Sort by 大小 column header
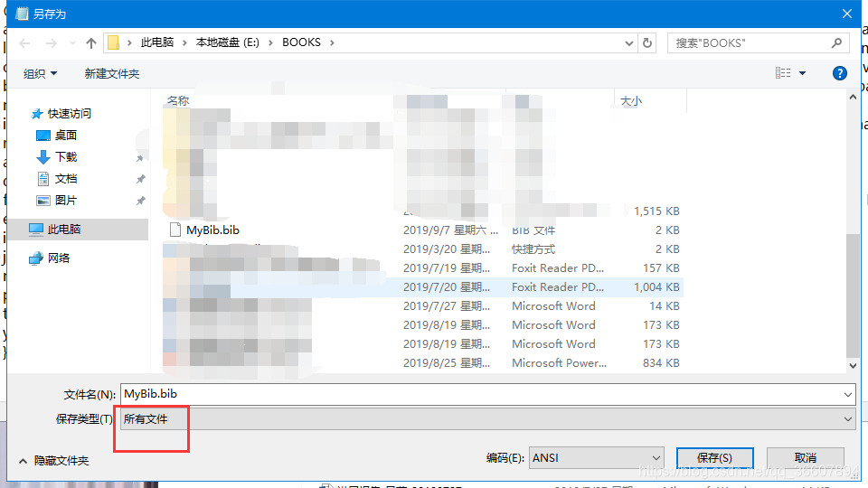 click(x=631, y=100)
